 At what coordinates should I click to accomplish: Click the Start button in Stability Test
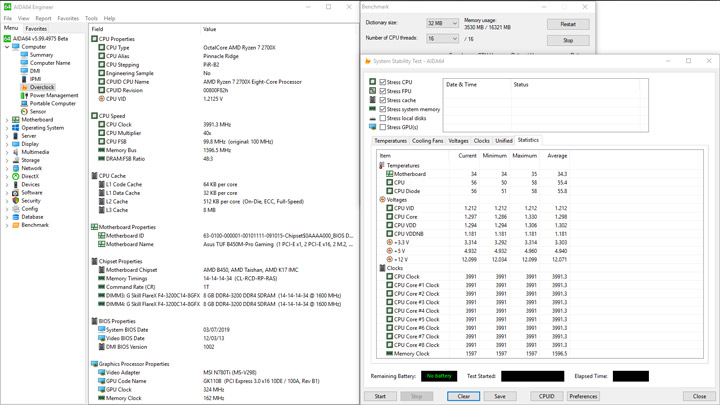[x=380, y=396]
